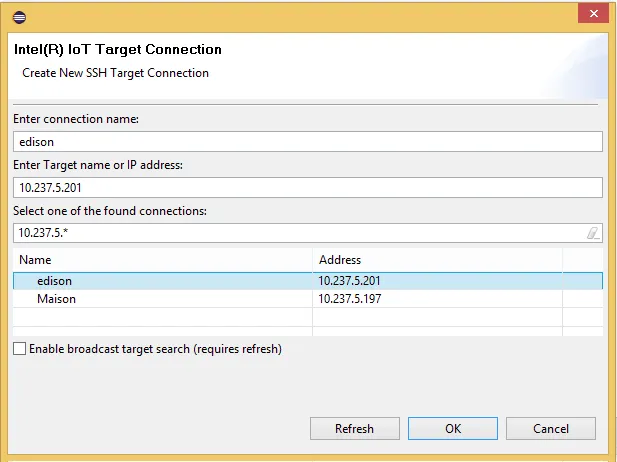Click the eraser icon to clear the filter
Image resolution: width=617 pixels, height=462 pixels.
click(x=592, y=233)
